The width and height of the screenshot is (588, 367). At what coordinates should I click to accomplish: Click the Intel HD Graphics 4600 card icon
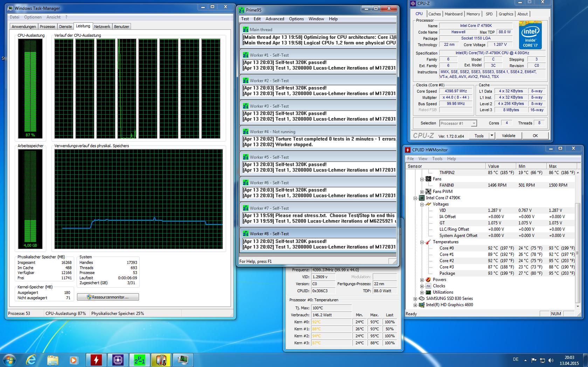click(x=422, y=305)
